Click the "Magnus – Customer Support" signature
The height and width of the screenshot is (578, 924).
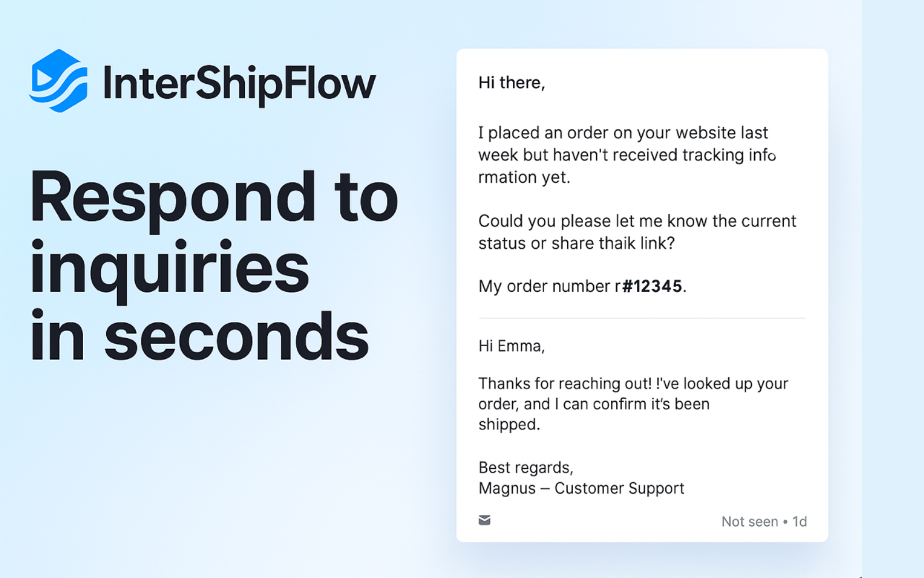[x=581, y=488]
